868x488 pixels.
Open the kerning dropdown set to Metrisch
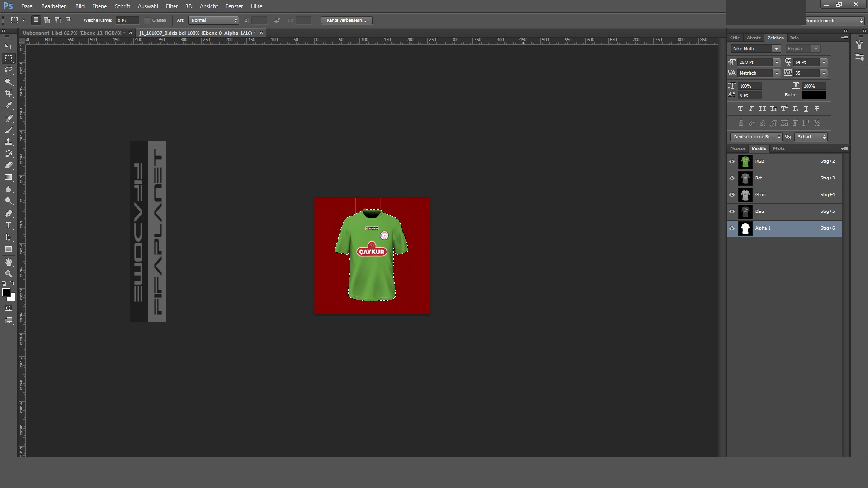pyautogui.click(x=776, y=73)
